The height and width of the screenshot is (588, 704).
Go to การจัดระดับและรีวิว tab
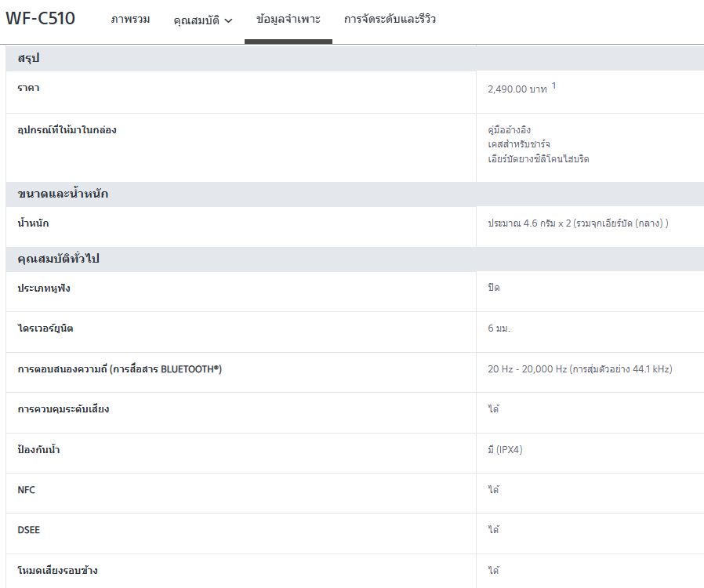pyautogui.click(x=390, y=20)
